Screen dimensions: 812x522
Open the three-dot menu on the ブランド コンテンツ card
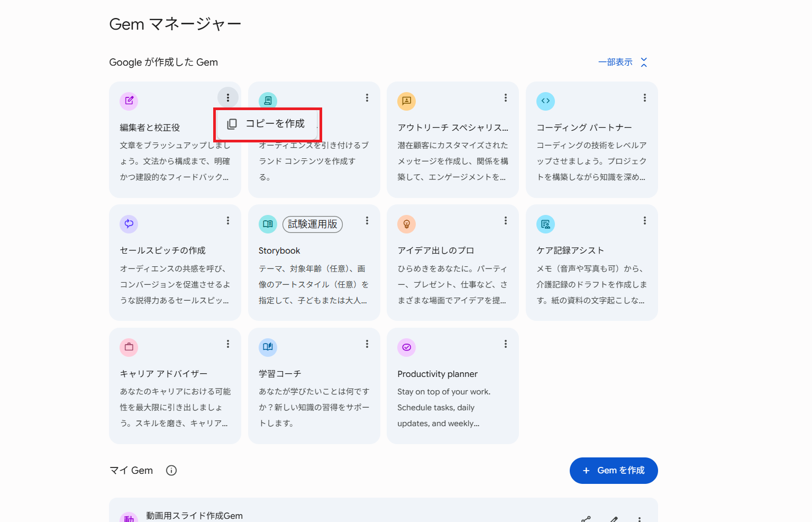tap(367, 97)
